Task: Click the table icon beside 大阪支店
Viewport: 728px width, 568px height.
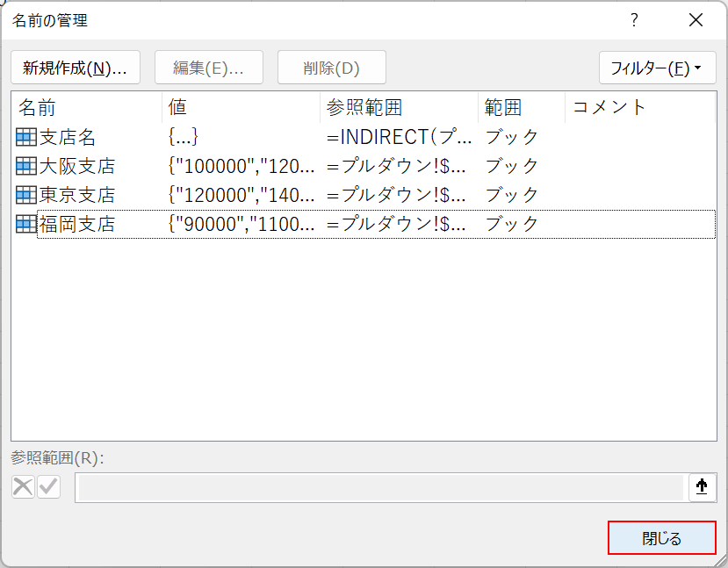Action: (x=25, y=166)
